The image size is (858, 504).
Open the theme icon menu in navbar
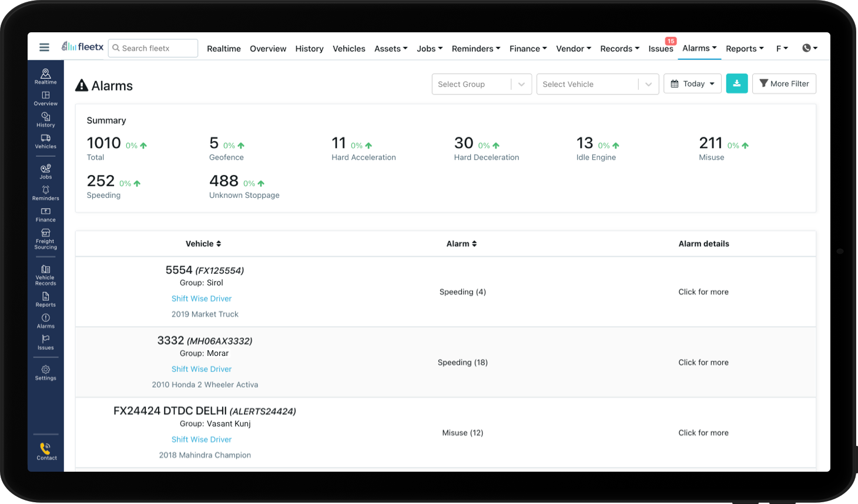[810, 48]
